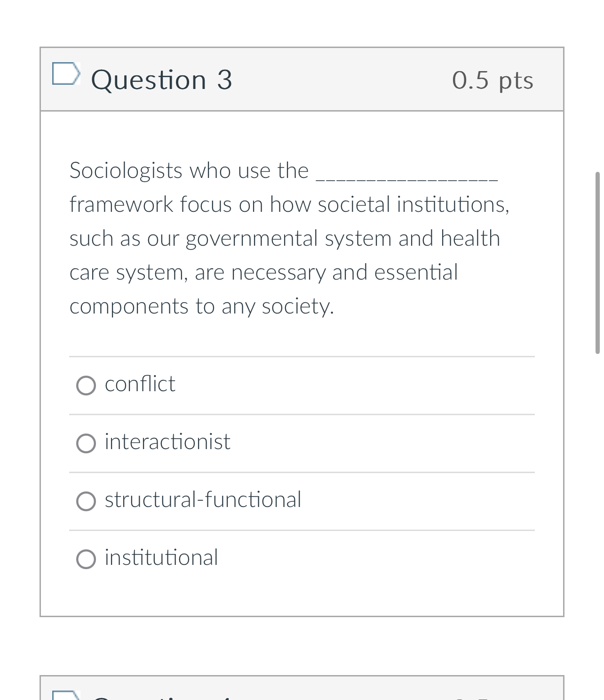
Task: Pick 'institutional' as the answer
Action: coord(86,559)
